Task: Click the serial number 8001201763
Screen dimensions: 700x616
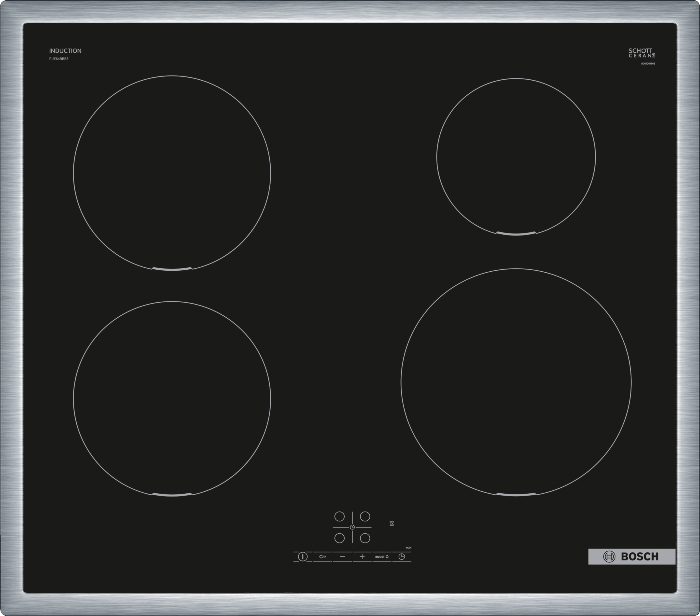Action: pos(648,63)
